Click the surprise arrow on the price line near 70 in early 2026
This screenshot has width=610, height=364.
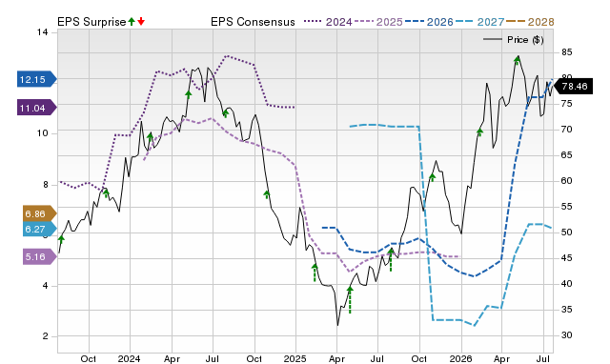point(479,132)
